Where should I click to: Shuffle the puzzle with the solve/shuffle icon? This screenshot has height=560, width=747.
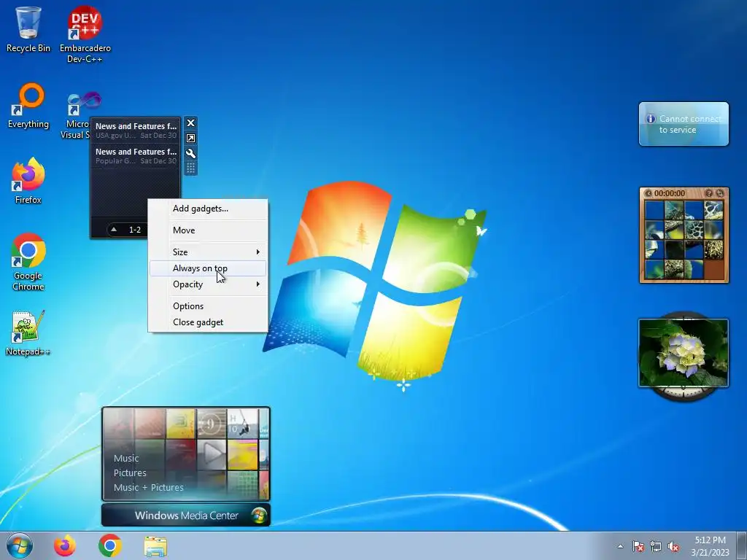pyautogui.click(x=719, y=192)
